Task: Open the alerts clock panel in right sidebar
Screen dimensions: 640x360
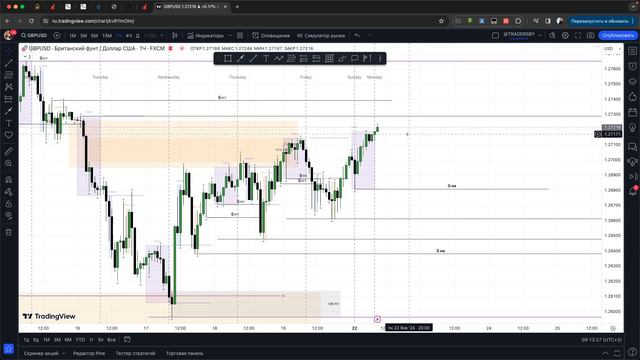Action: click(633, 66)
